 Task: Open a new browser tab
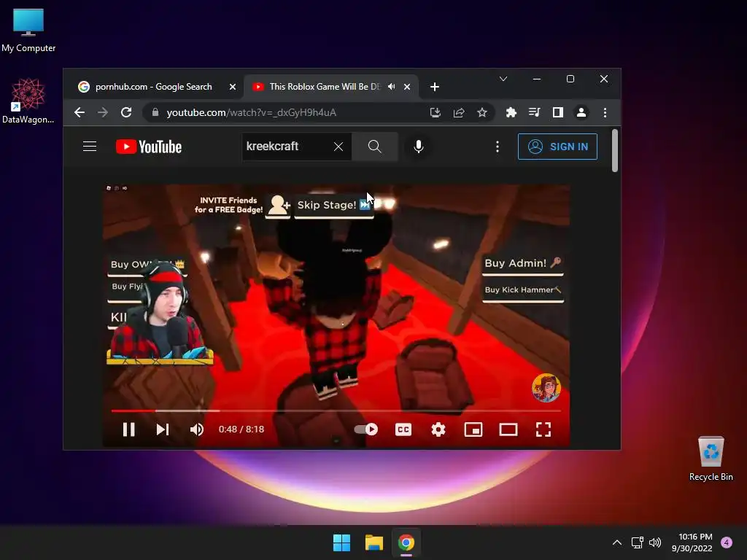pyautogui.click(x=435, y=87)
